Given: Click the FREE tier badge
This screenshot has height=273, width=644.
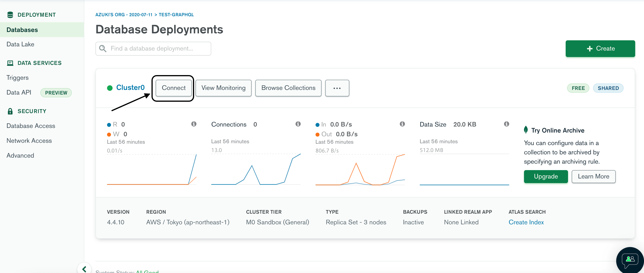Looking at the screenshot, I should coord(578,88).
